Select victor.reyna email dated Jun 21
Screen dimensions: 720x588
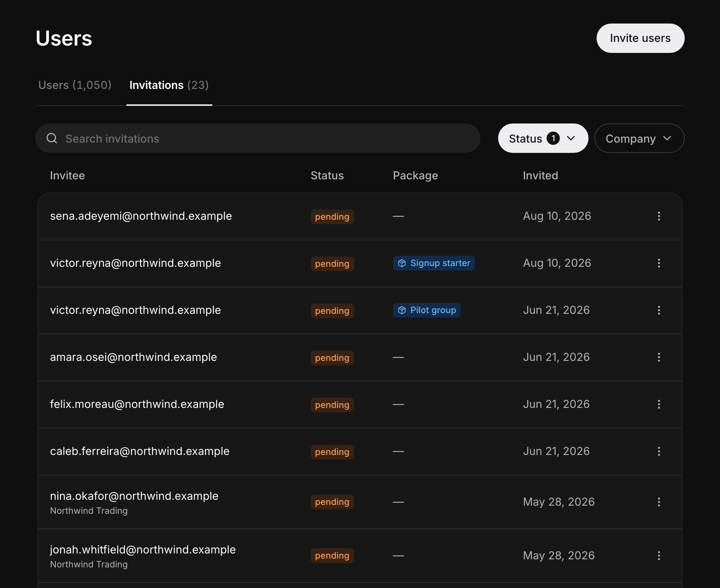tap(135, 310)
